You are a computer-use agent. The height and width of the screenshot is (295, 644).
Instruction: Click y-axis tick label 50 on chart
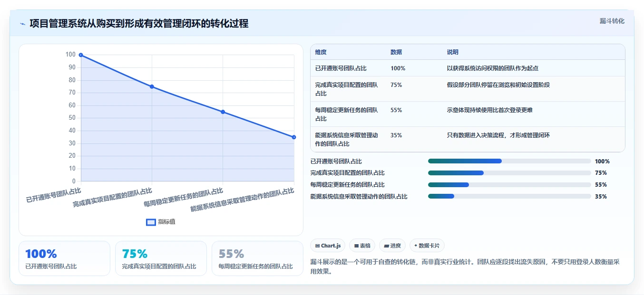point(72,118)
